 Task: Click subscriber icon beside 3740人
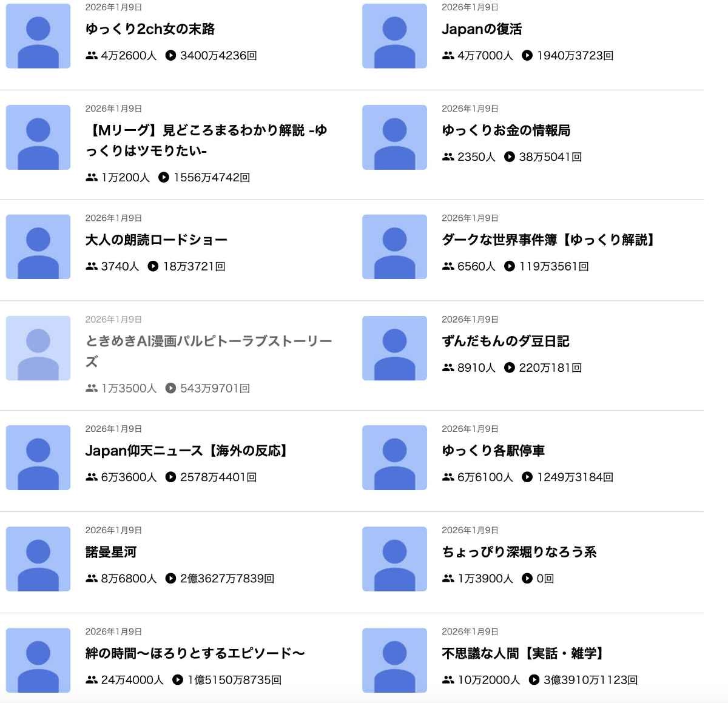pos(92,266)
